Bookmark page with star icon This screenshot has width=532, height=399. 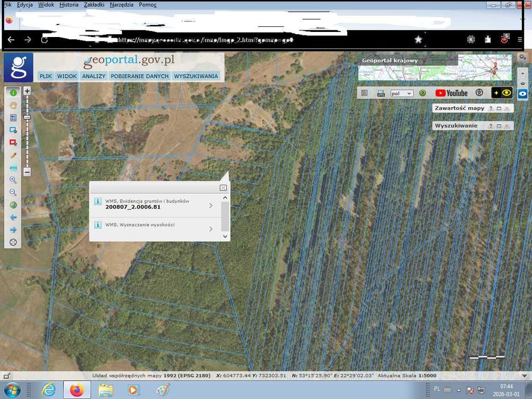coord(419,40)
